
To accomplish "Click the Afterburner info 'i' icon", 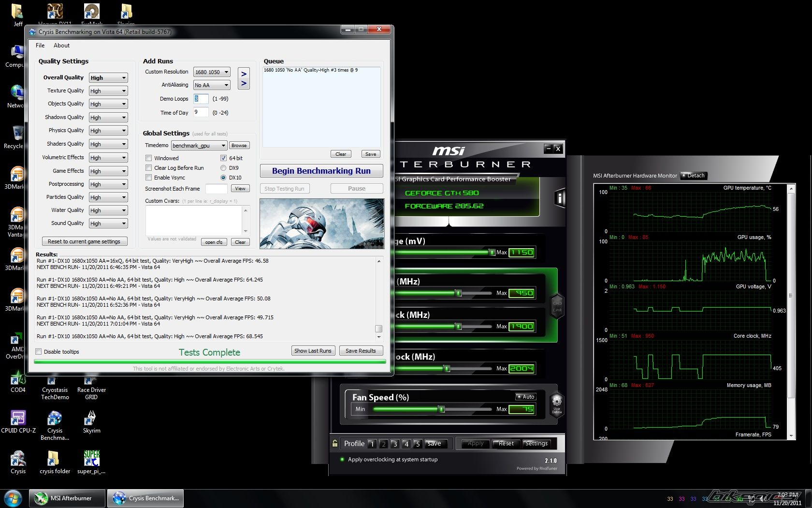I will 560,198.
